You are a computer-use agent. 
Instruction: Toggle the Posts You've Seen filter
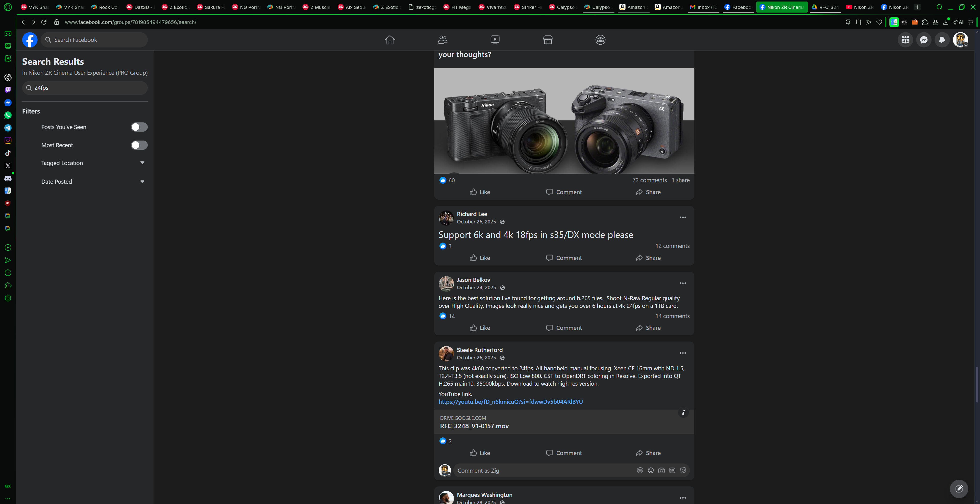139,127
